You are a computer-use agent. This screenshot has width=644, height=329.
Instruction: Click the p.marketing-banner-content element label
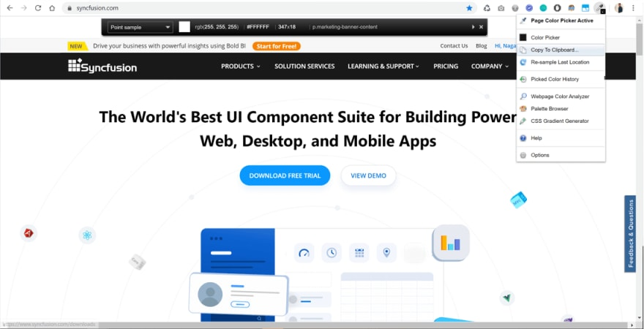pos(345,27)
